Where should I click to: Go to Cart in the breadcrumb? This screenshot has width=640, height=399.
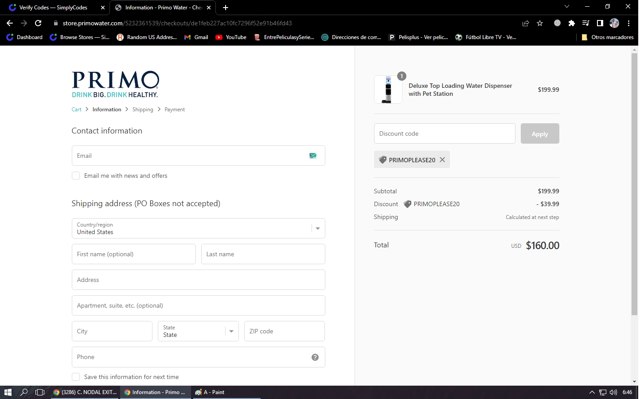click(76, 109)
